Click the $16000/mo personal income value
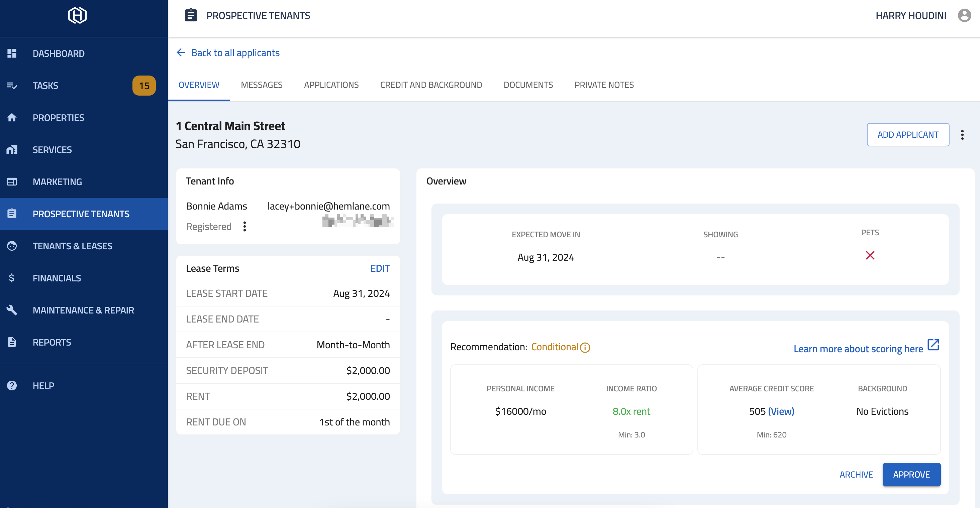980x508 pixels. (520, 411)
